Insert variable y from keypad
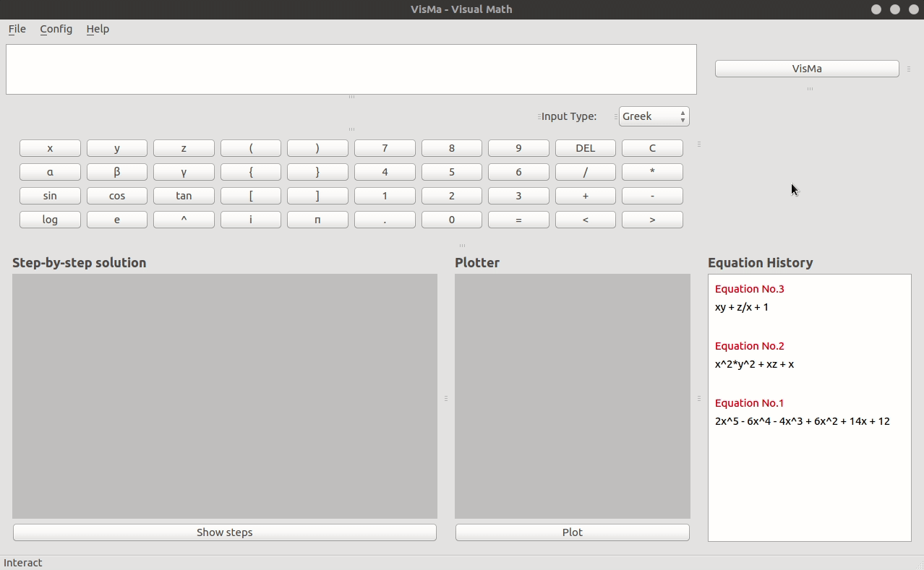The width and height of the screenshot is (924, 570). (x=117, y=148)
